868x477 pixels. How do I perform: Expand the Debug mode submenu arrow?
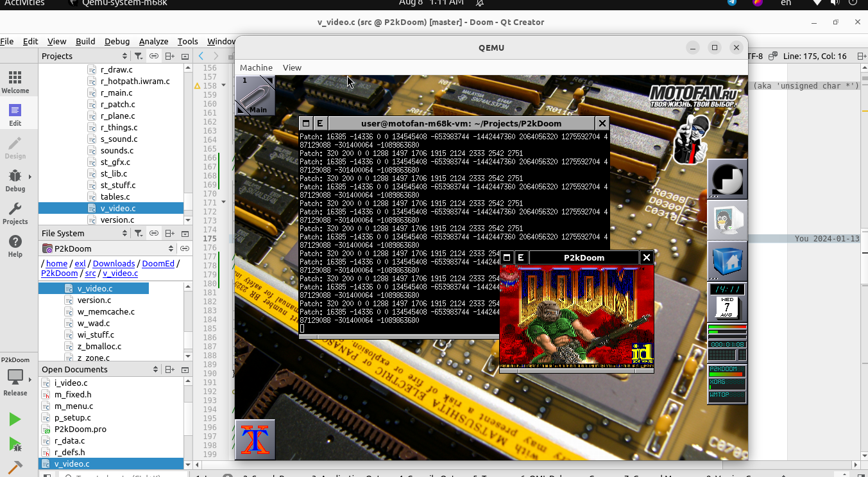(x=30, y=177)
